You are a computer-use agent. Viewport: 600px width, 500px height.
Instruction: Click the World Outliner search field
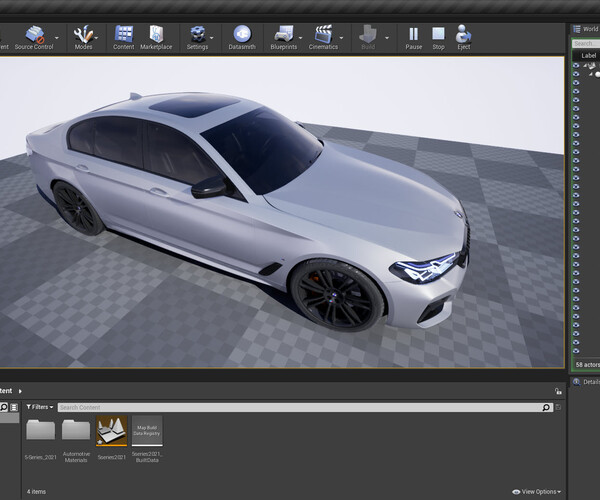coord(586,44)
